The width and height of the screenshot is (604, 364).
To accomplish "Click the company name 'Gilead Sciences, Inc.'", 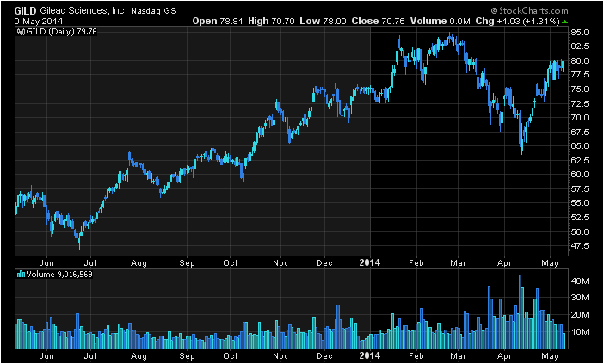I will (83, 11).
